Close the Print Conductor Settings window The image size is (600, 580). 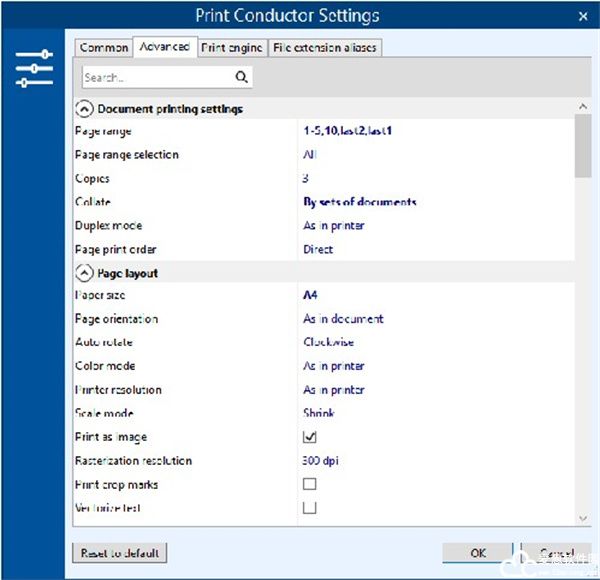(583, 16)
